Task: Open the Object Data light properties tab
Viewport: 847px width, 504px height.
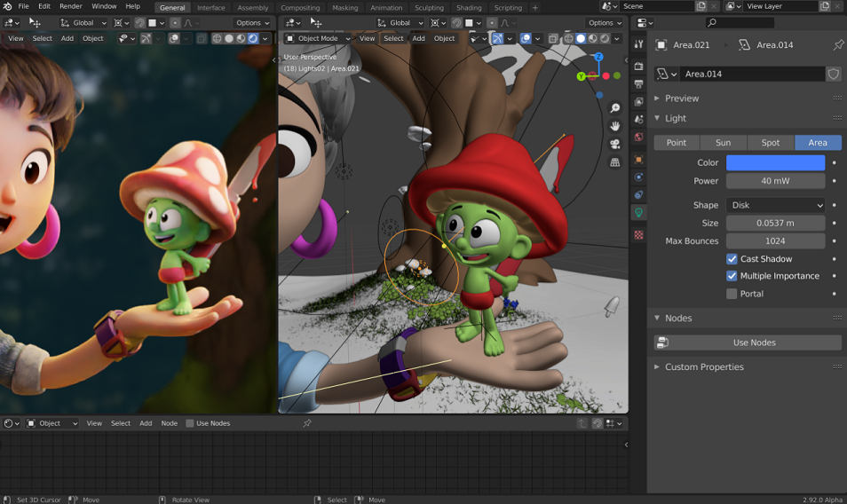Action: [638, 213]
